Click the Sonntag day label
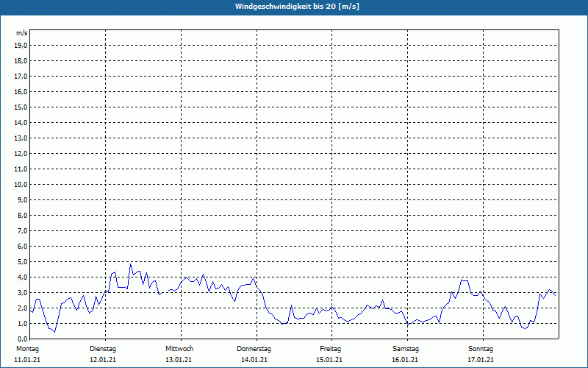588x368 pixels. 480,348
